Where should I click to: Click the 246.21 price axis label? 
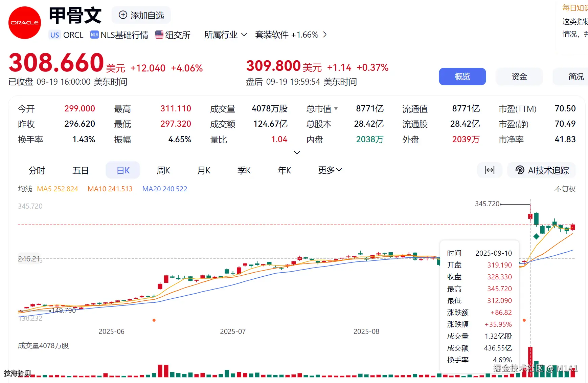coord(29,259)
